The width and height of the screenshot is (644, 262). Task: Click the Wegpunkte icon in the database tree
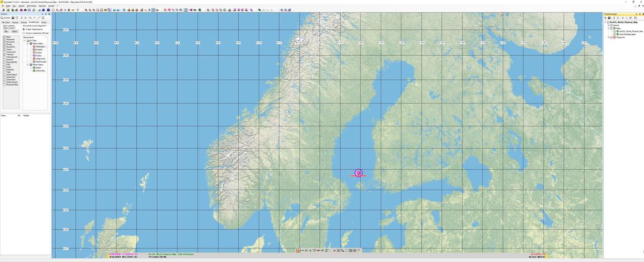click(34, 58)
